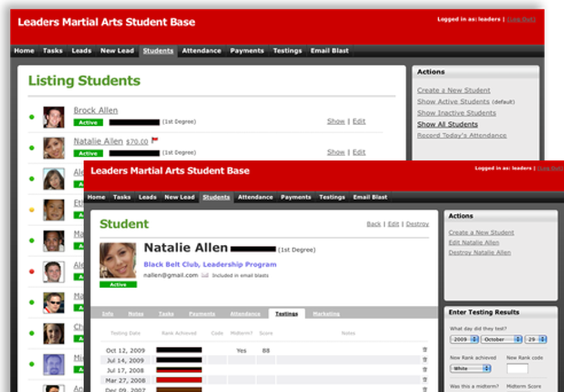The width and height of the screenshot is (564, 392).
Task: Click the email envelope icon beside nallen@gmail.com
Action: 205,275
